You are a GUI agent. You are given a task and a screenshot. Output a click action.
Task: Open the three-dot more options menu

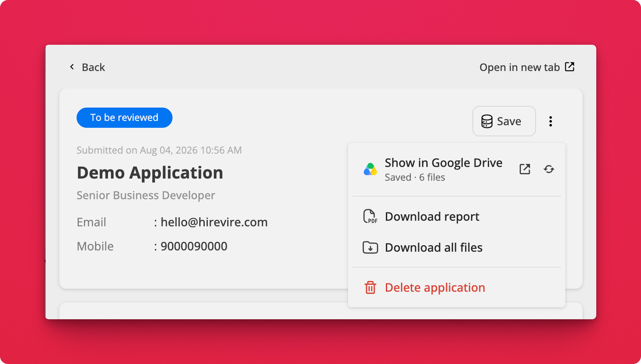tap(551, 121)
